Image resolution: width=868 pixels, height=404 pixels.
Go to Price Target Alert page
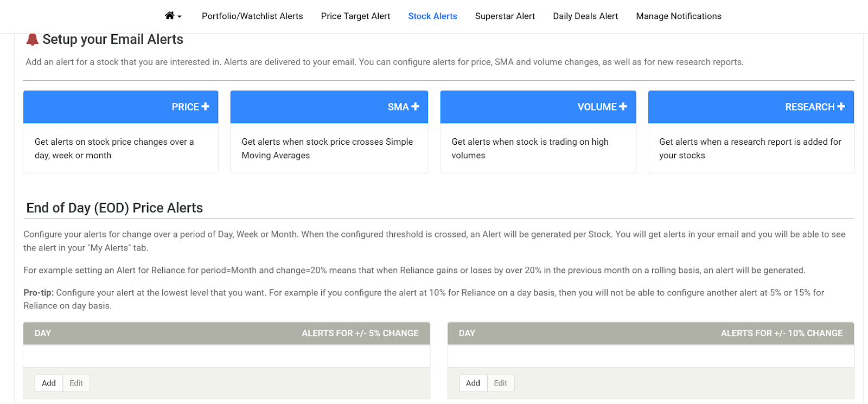355,16
